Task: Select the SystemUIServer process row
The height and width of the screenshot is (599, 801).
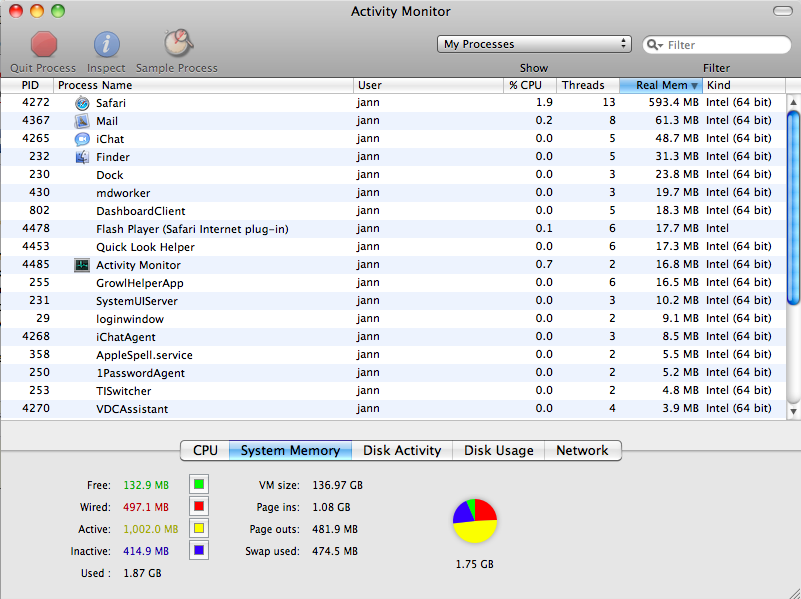Action: (393, 301)
